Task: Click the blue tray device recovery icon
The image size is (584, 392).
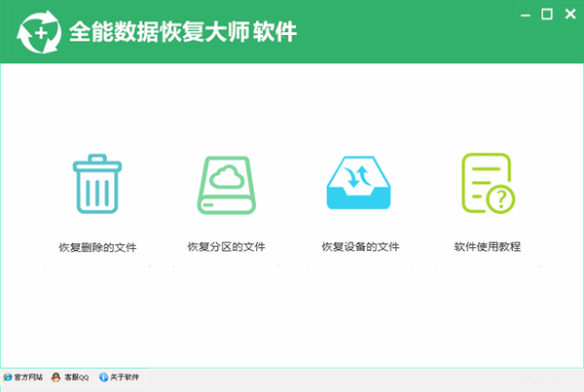Action: (358, 183)
